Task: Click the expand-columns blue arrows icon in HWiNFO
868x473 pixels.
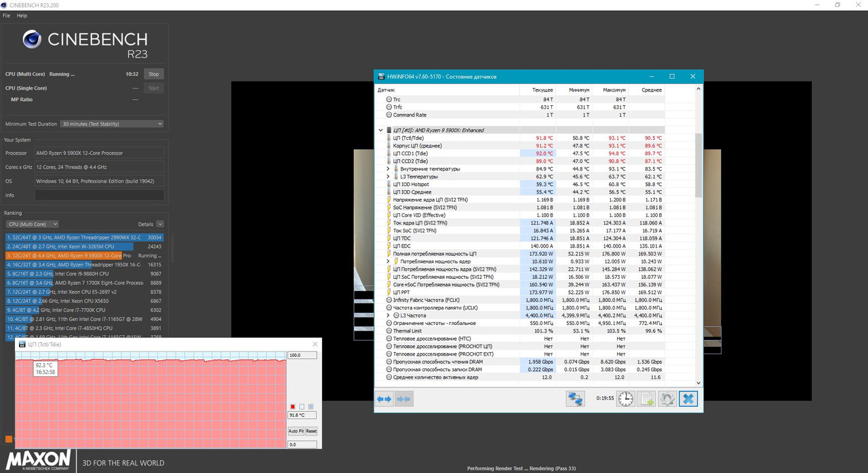Action: tap(384, 399)
